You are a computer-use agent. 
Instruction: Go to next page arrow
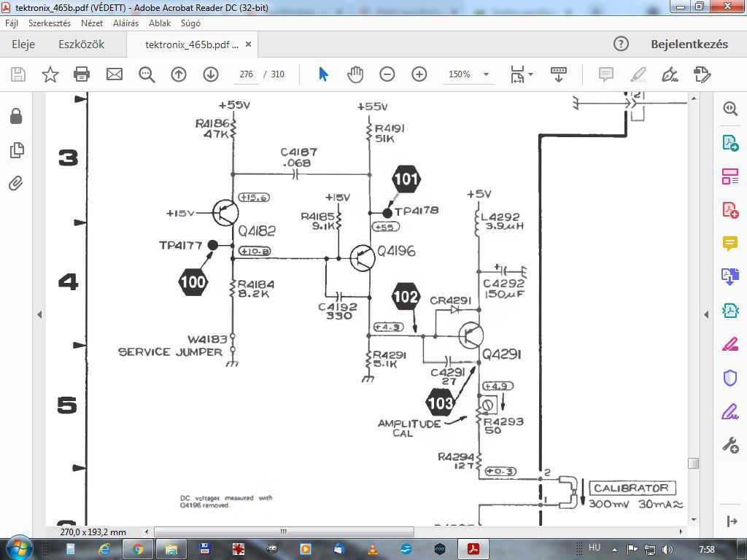(x=211, y=74)
